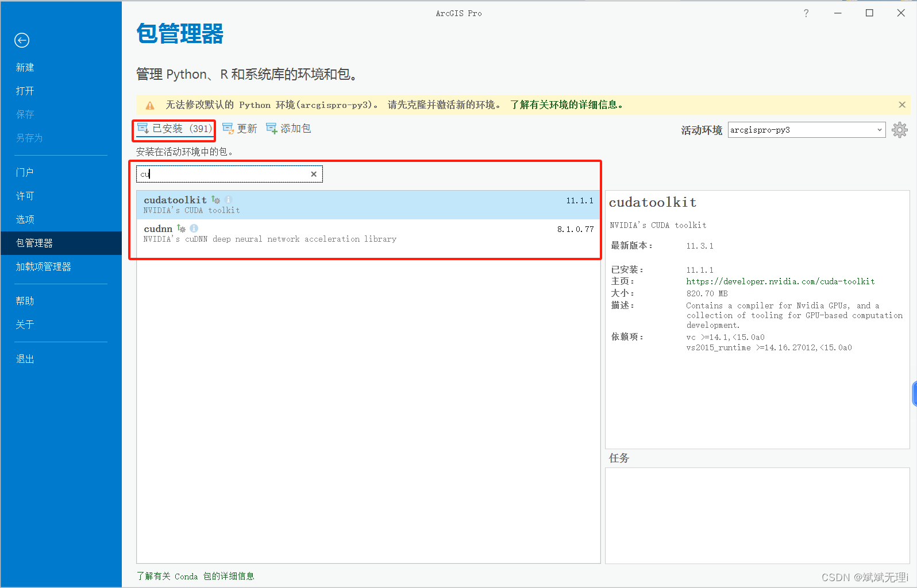Go back using the circular arrow button
Screen dimensions: 917x588
[x=22, y=40]
